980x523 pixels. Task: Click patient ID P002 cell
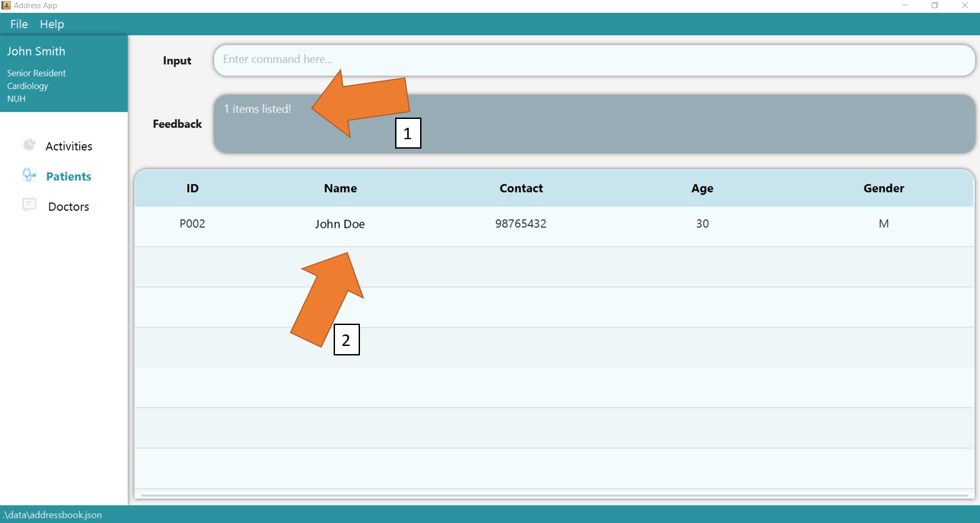click(x=192, y=224)
